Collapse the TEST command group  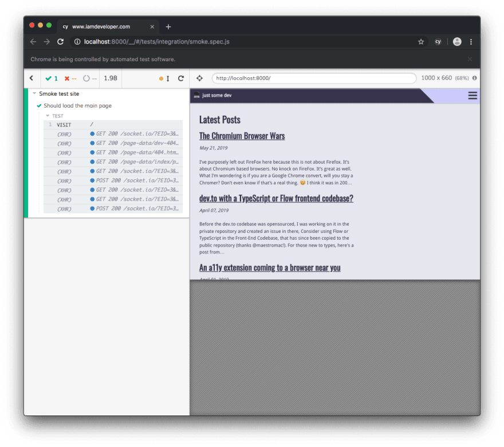(x=48, y=116)
